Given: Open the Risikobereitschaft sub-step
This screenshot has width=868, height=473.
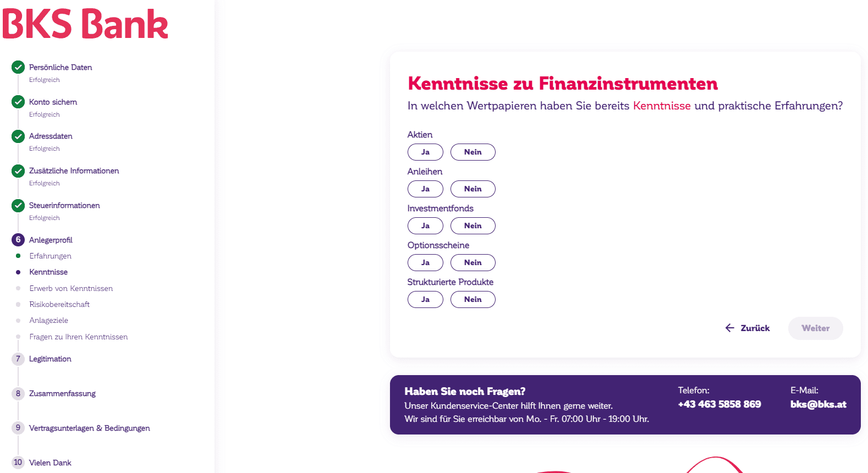Looking at the screenshot, I should click(x=59, y=304).
